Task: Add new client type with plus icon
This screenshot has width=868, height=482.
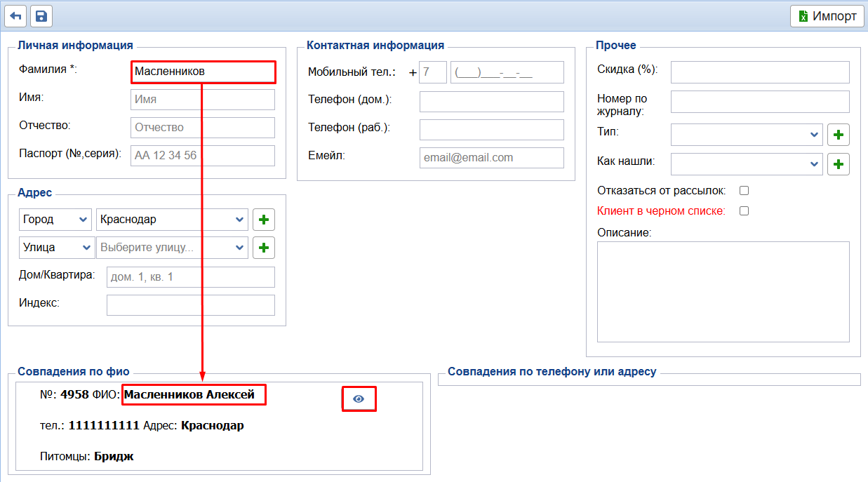Action: click(839, 134)
